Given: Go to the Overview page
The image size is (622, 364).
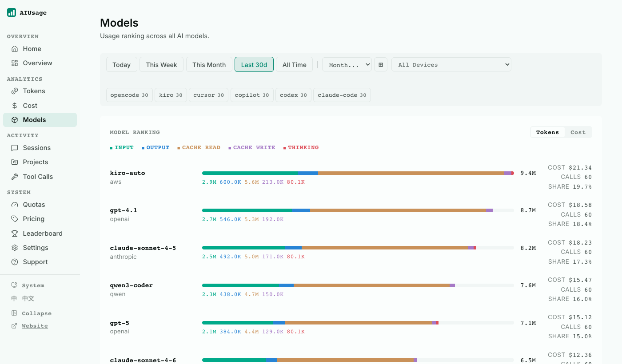Looking at the screenshot, I should 40,63.
